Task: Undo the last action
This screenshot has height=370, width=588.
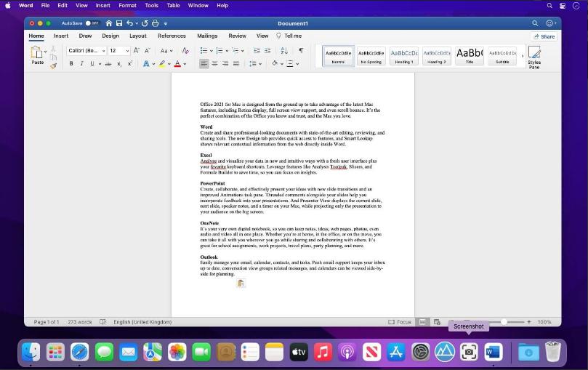Action: pos(130,23)
